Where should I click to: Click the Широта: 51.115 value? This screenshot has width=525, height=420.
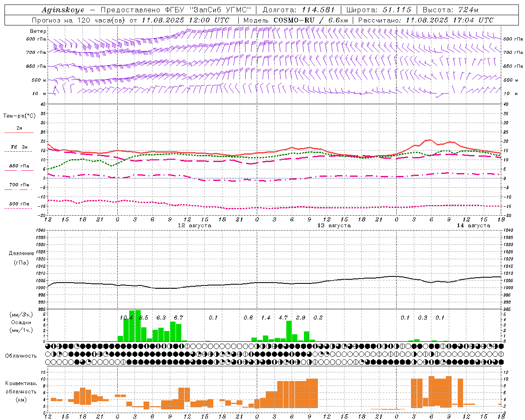point(379,10)
